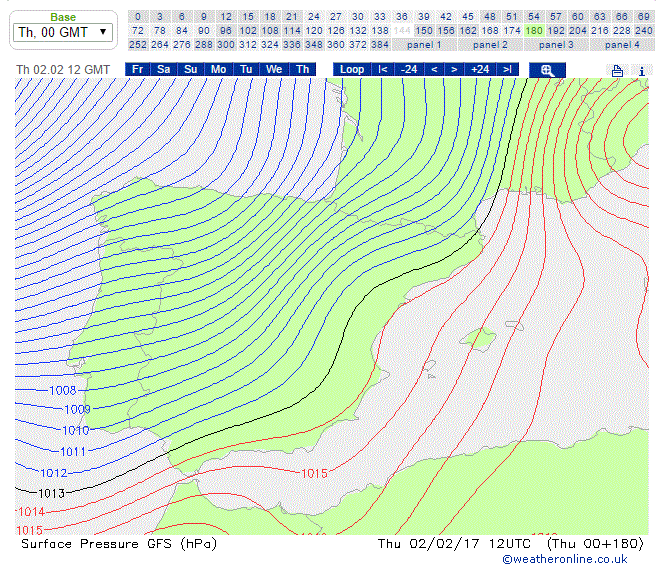
Task: Jump to last frame button
Action: click(507, 69)
